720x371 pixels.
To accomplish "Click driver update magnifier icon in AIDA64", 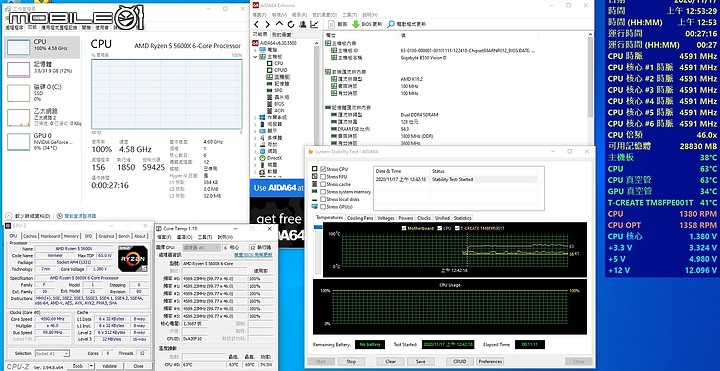I will pos(391,24).
